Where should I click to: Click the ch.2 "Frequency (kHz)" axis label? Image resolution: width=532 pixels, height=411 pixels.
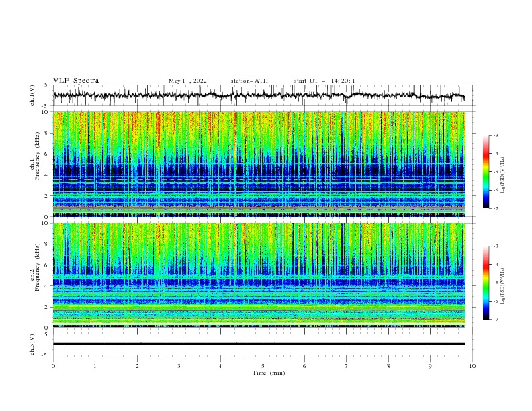[38, 267]
